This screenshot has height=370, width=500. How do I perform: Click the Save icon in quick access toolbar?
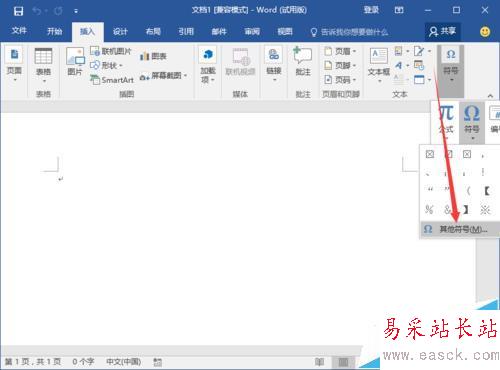click(x=18, y=11)
